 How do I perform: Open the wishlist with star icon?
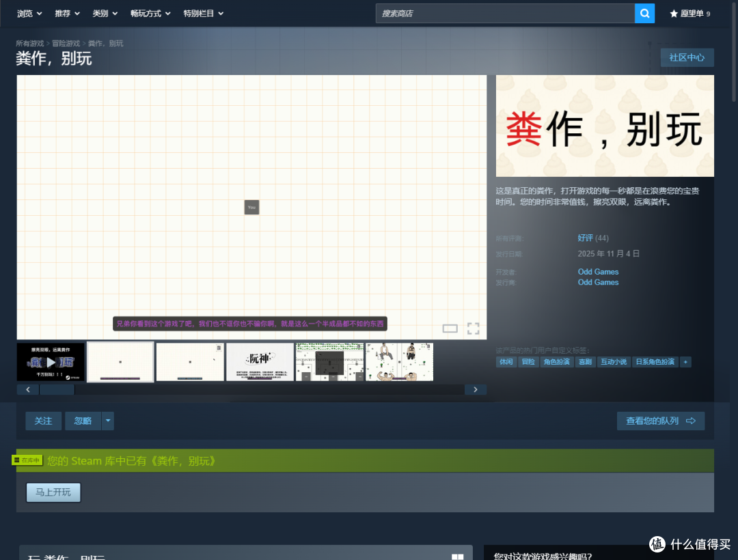(x=690, y=14)
